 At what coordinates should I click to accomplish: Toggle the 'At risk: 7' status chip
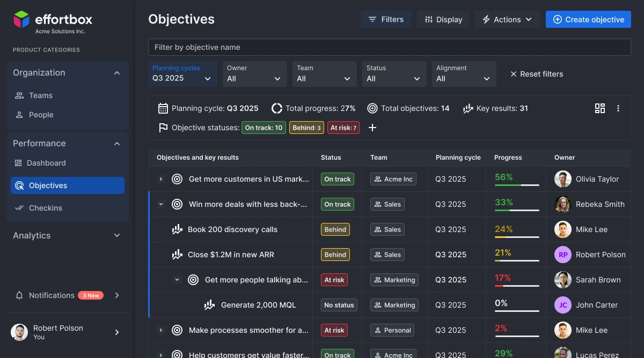point(343,128)
